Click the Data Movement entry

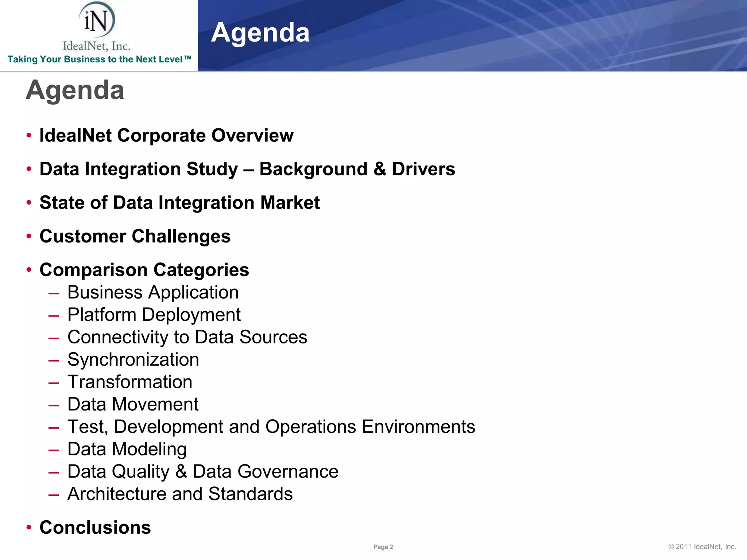click(133, 404)
